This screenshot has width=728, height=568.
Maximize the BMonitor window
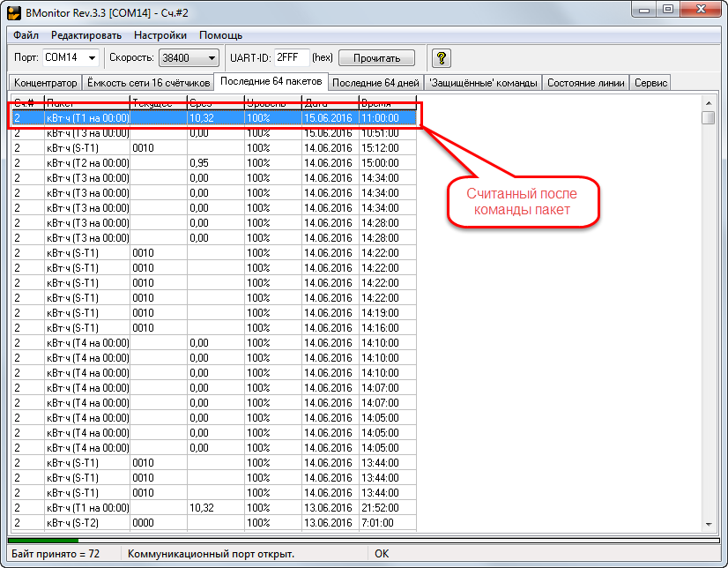click(x=668, y=10)
